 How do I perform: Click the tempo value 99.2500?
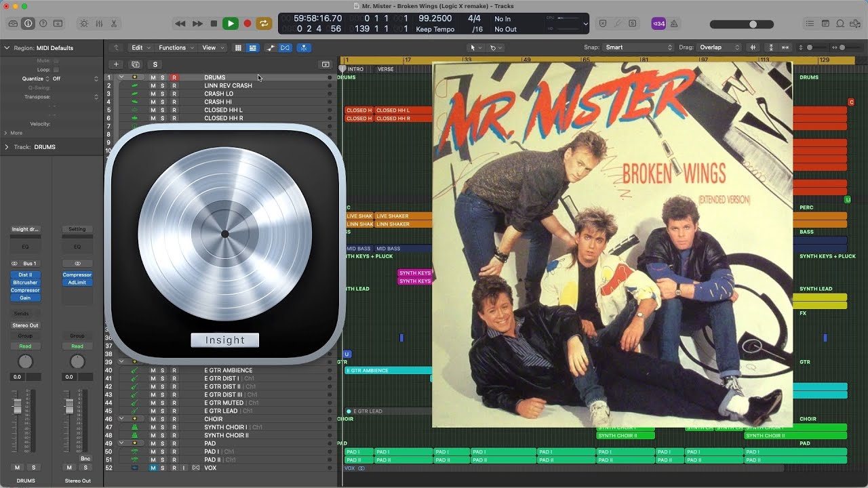point(435,18)
